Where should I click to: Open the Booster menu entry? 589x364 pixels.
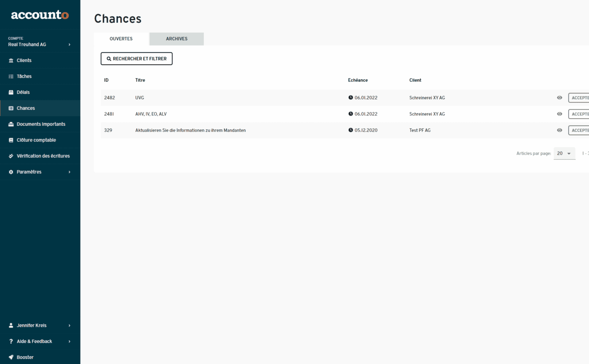40,357
